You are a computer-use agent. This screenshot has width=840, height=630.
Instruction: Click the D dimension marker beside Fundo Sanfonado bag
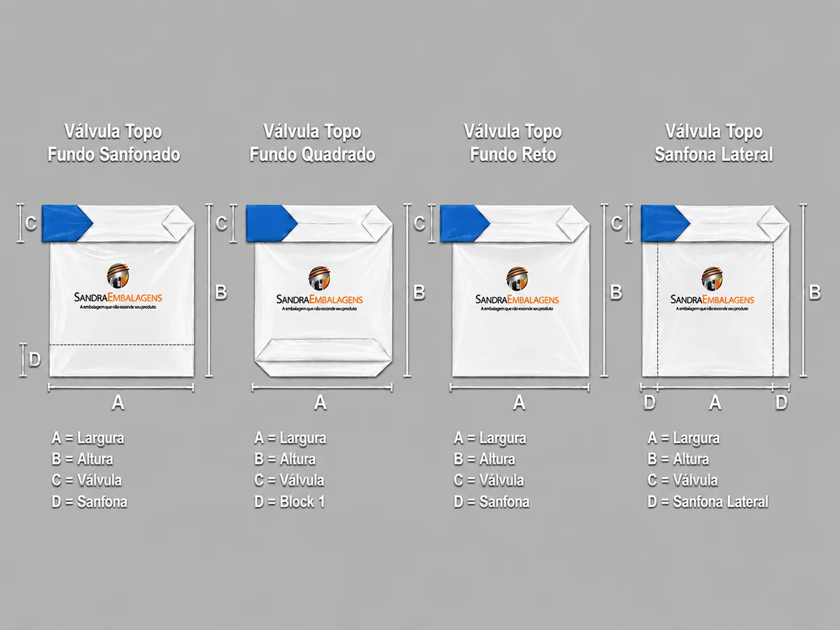tap(33, 360)
